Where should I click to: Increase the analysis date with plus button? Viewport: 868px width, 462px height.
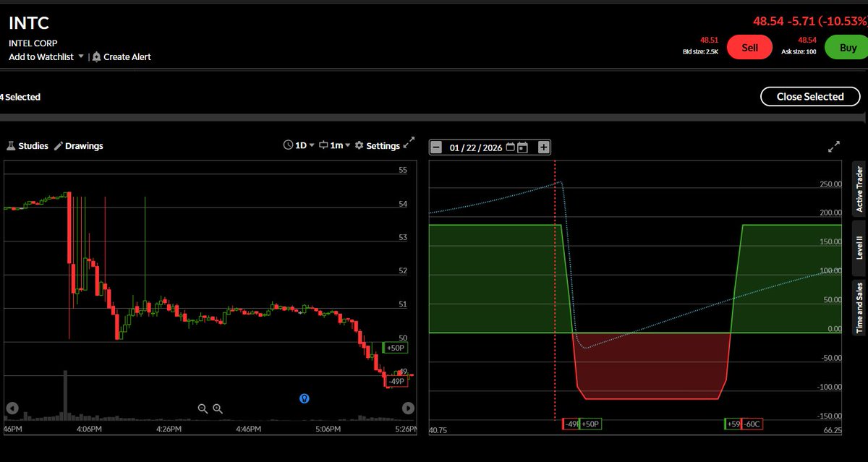click(544, 147)
